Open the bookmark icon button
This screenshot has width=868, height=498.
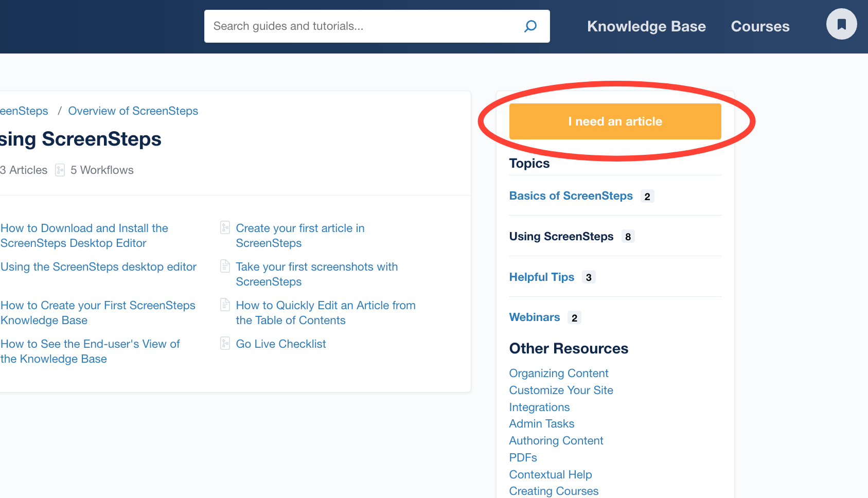pyautogui.click(x=841, y=24)
